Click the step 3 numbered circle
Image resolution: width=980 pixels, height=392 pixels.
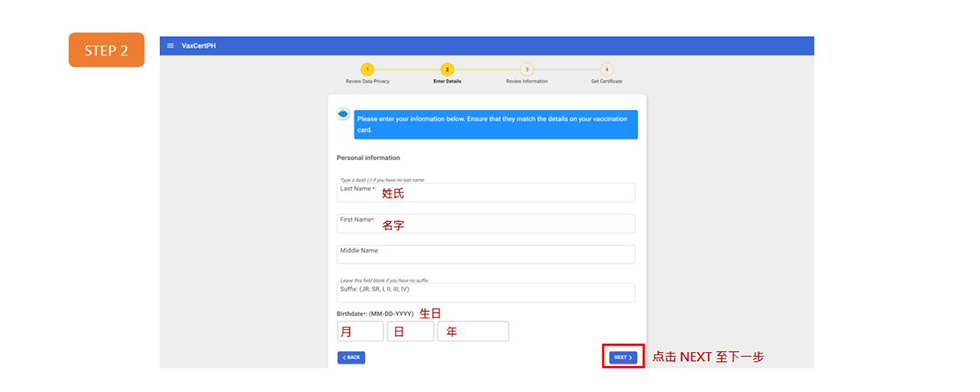[527, 69]
